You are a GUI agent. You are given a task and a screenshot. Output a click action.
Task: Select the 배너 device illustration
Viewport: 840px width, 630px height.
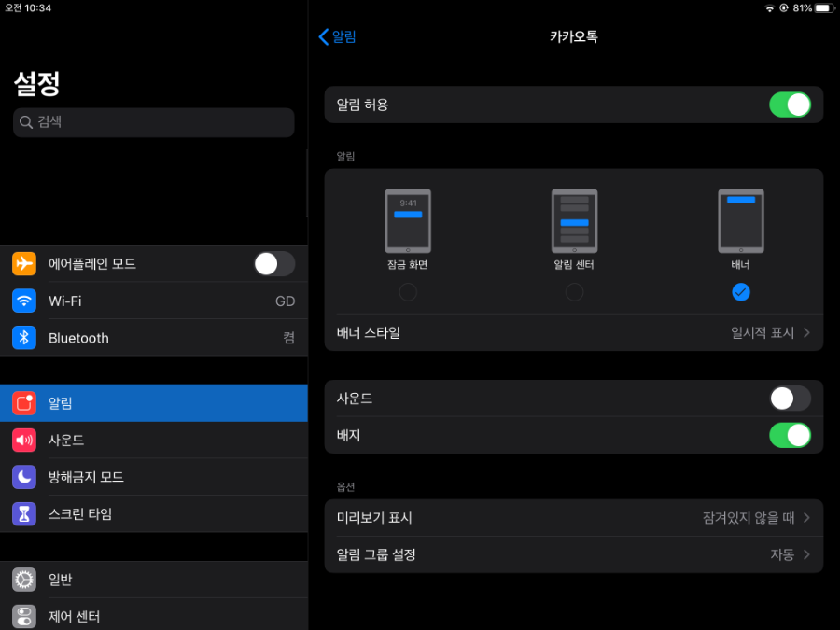click(x=741, y=220)
